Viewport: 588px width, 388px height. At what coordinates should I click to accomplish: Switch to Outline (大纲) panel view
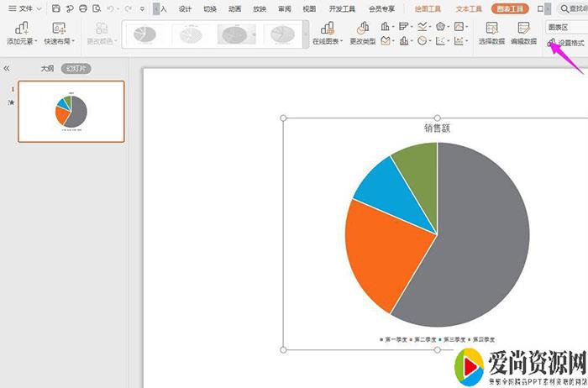click(47, 68)
